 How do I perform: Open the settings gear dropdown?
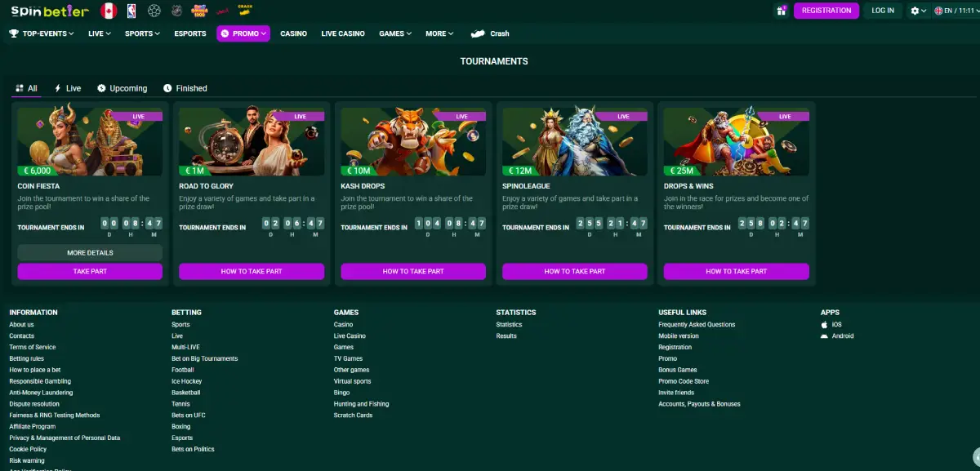click(x=919, y=11)
